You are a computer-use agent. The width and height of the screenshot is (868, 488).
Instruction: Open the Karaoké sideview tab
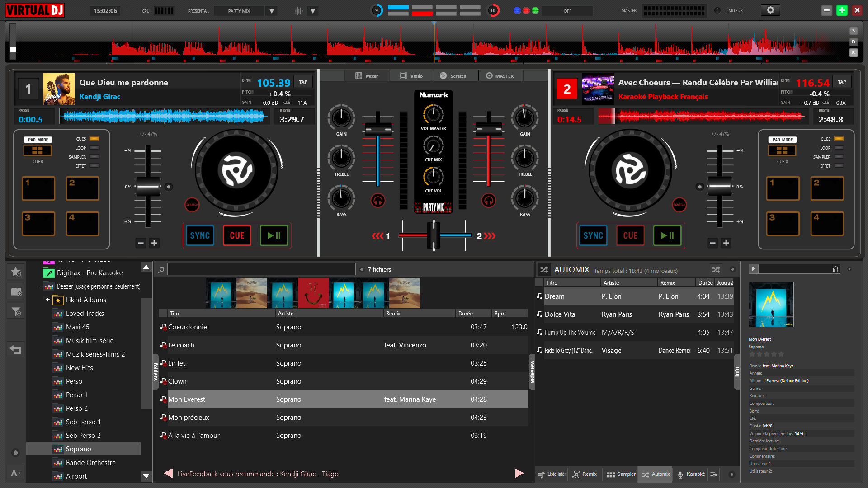691,474
